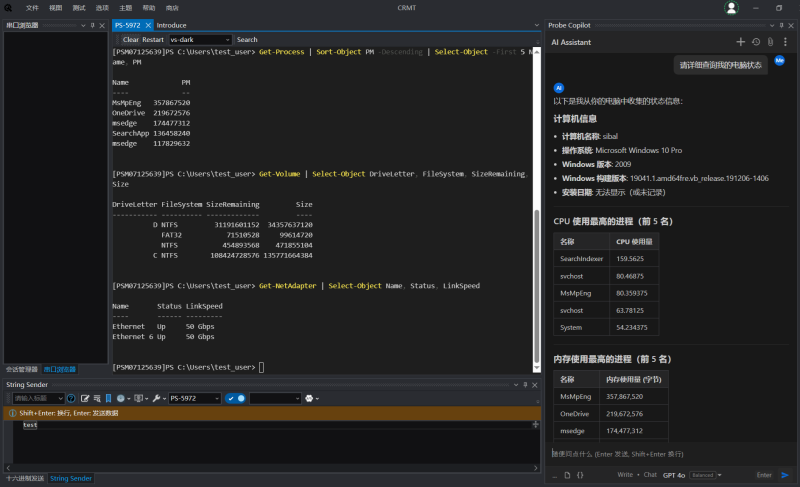Open the GPT 4o Balanced model dropdown
This screenshot has width=800, height=487.
[x=692, y=475]
